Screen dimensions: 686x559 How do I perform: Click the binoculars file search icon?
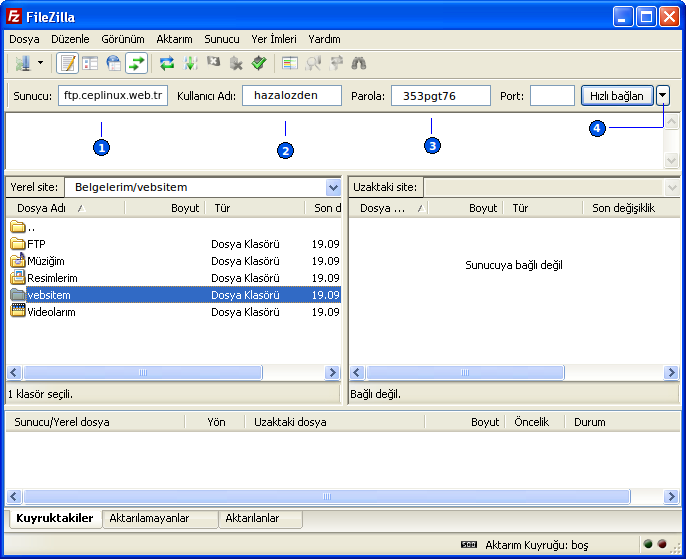click(359, 63)
